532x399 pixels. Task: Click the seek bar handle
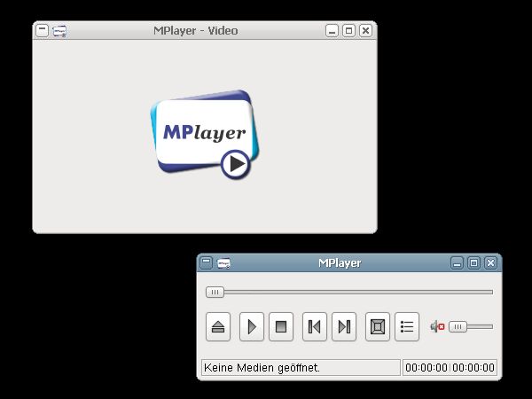click(x=215, y=292)
